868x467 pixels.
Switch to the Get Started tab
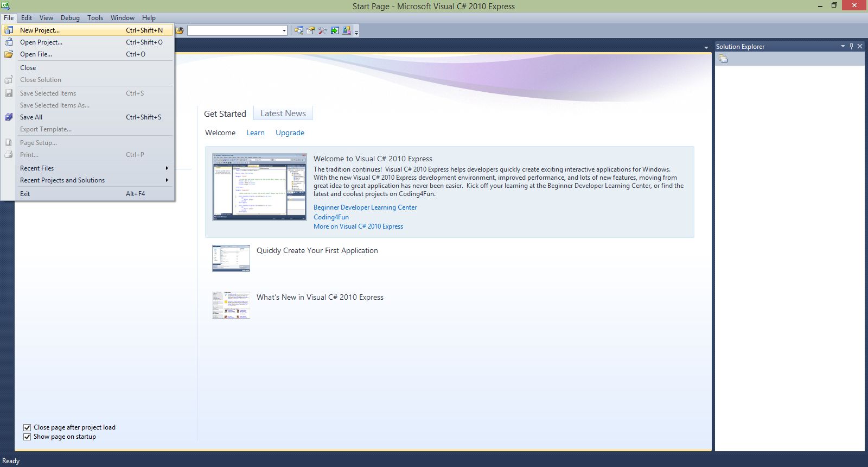(x=225, y=113)
